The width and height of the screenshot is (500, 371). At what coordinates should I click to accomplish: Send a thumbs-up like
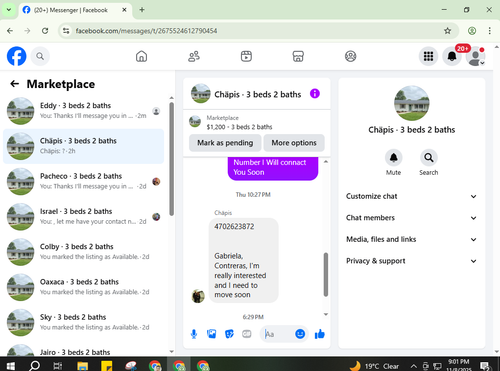[319, 334]
